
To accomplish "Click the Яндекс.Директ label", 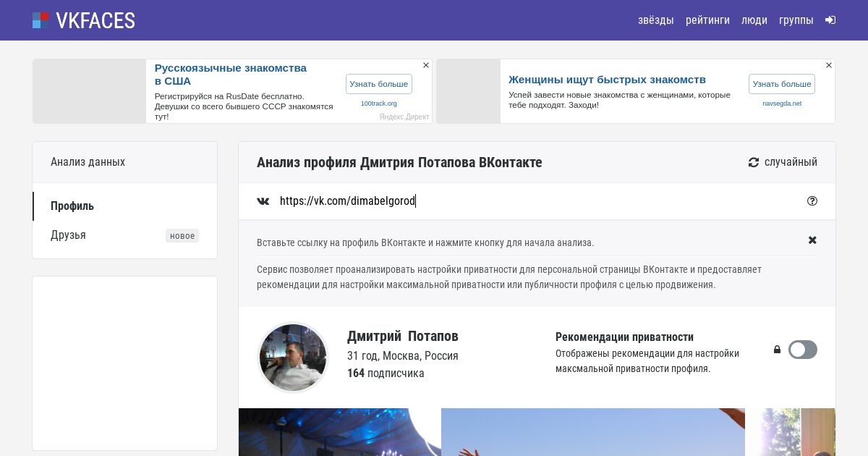I will (404, 117).
